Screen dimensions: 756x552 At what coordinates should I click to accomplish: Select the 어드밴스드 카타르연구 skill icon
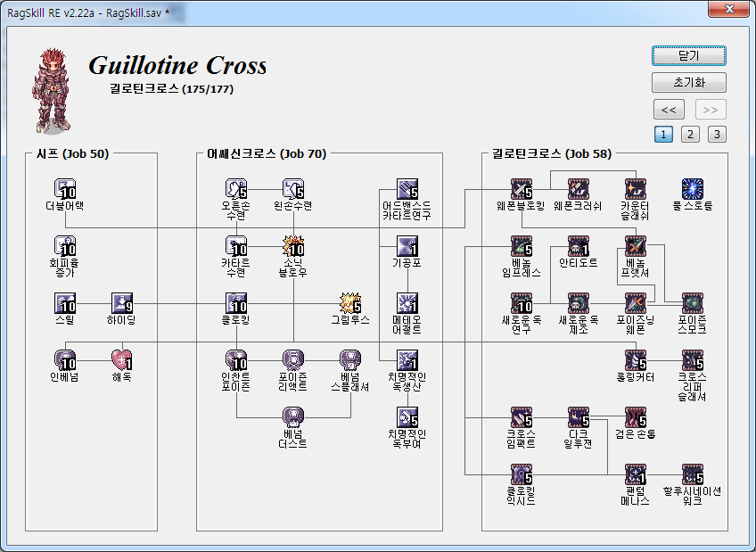click(x=407, y=189)
